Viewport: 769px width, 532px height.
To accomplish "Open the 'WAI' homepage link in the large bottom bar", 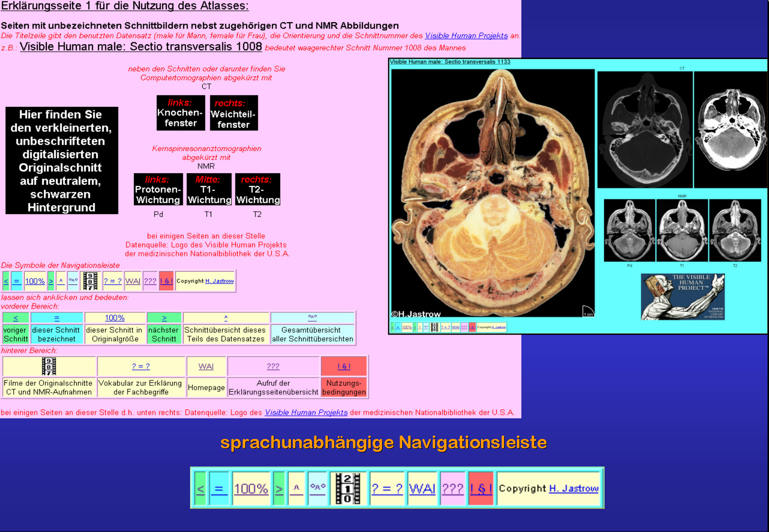I will 422,489.
